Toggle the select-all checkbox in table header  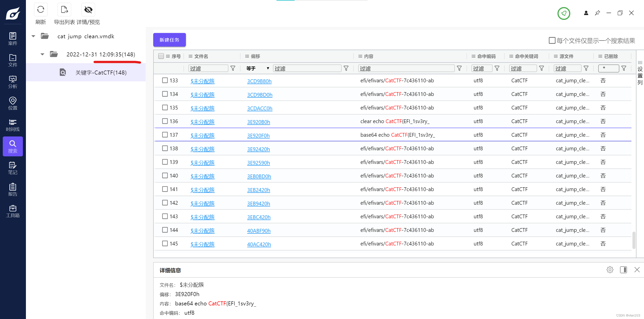tap(161, 56)
